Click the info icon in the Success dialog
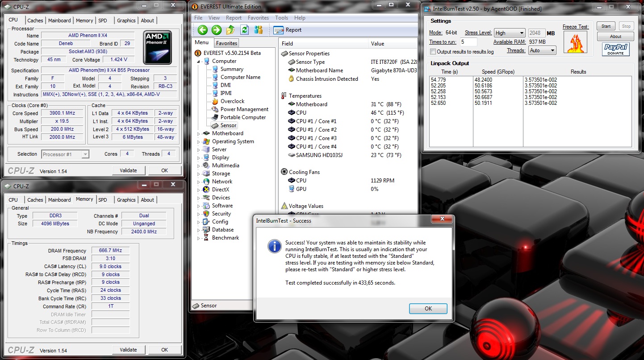The width and height of the screenshot is (644, 360). [x=274, y=246]
